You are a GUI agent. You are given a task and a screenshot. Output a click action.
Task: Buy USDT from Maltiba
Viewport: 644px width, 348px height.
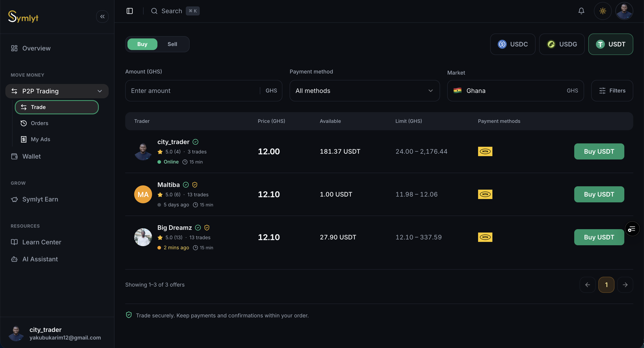pyautogui.click(x=599, y=195)
